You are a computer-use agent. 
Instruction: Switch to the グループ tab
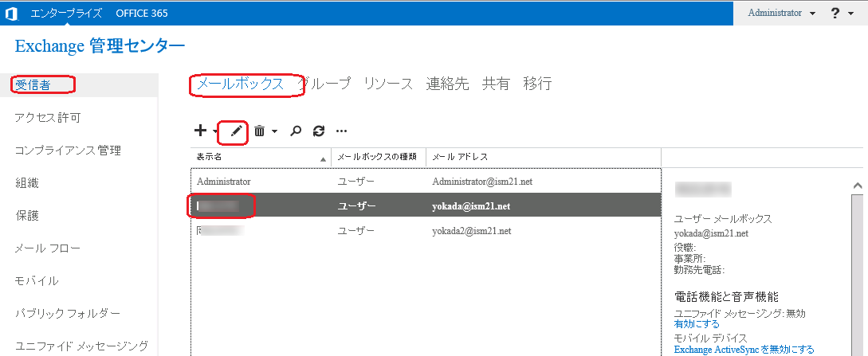click(x=327, y=84)
